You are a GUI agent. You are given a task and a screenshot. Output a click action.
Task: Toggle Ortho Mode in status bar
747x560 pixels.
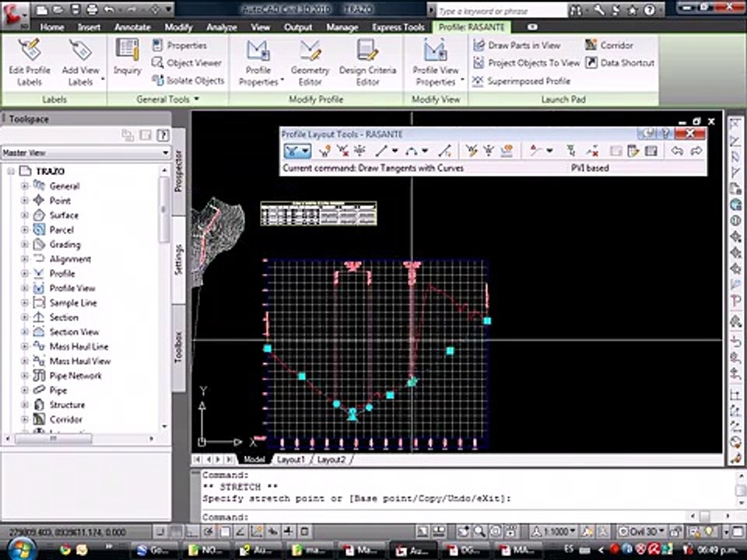(192, 531)
